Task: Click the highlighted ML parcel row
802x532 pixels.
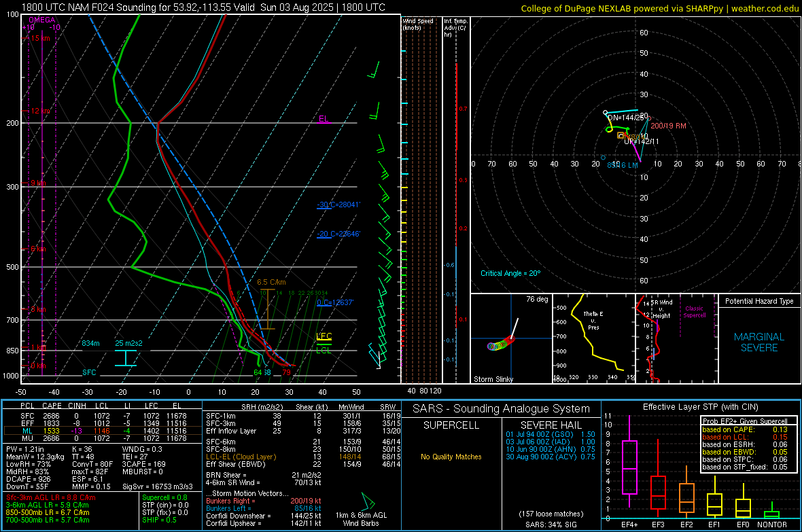Action: (x=103, y=431)
